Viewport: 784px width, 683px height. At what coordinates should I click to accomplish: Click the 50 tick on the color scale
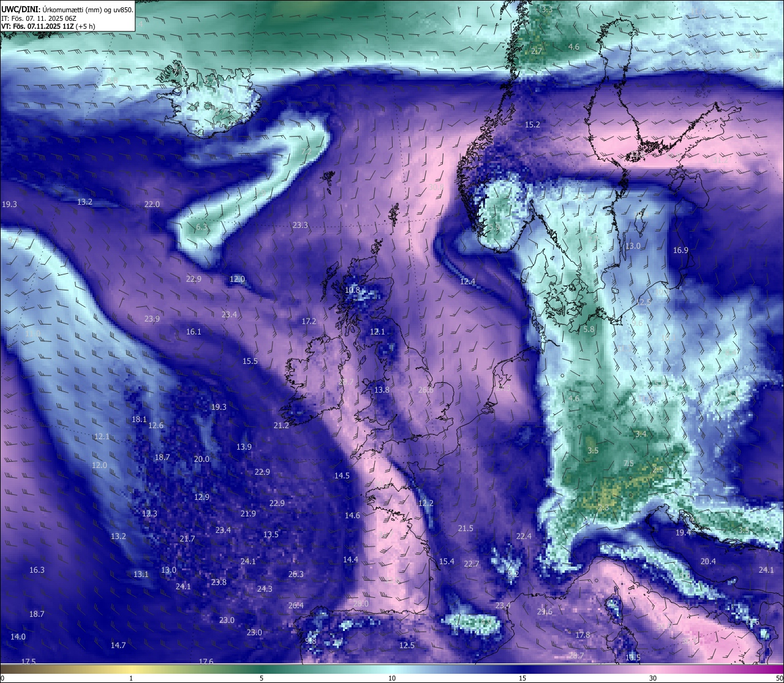click(779, 678)
